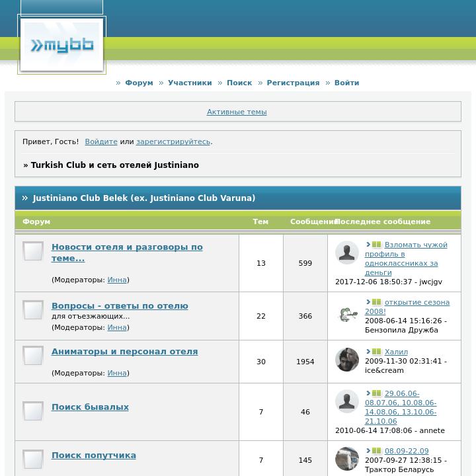Click last-post icon before Халил link

(374, 351)
